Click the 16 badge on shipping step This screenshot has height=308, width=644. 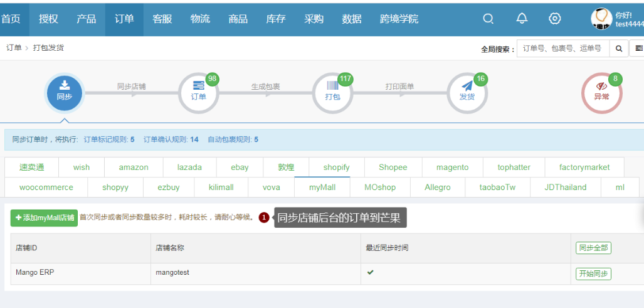(x=480, y=79)
